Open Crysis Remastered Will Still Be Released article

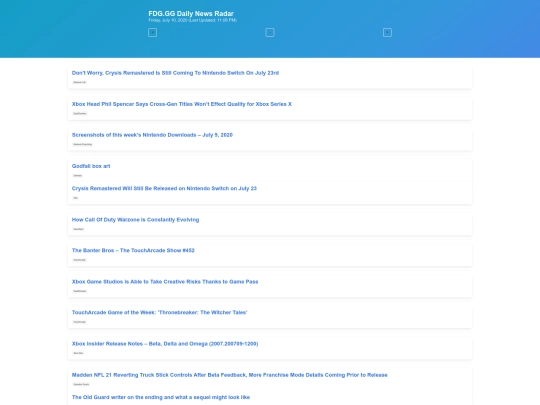[x=164, y=188]
